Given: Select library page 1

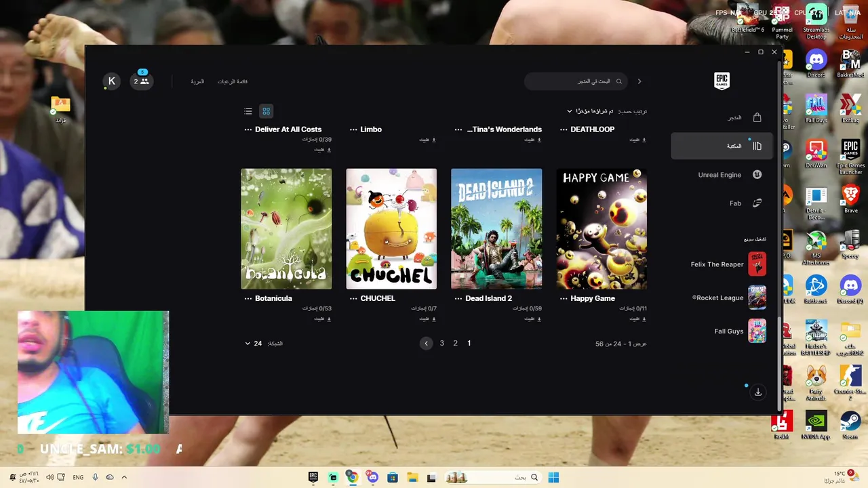Looking at the screenshot, I should pyautogui.click(x=469, y=344).
